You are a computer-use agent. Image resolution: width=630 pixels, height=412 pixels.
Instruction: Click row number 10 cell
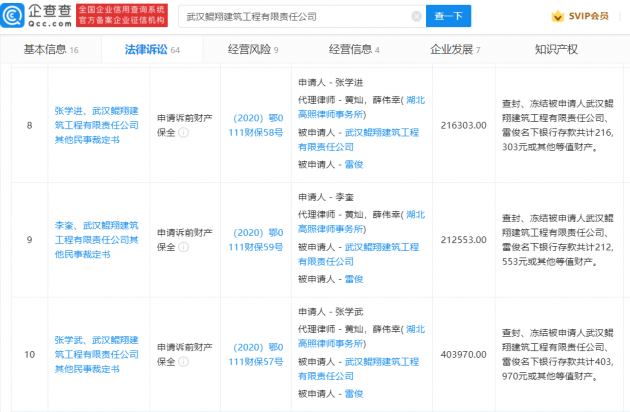[x=29, y=355]
